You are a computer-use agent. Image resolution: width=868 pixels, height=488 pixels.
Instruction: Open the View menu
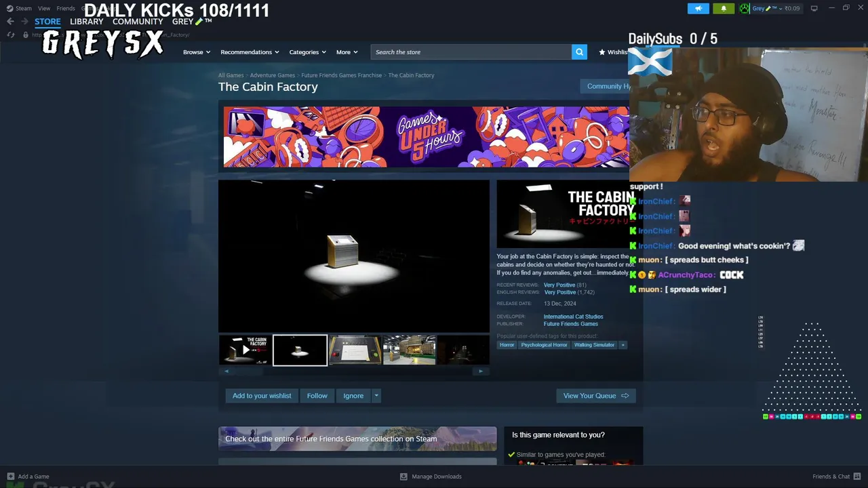coord(44,8)
